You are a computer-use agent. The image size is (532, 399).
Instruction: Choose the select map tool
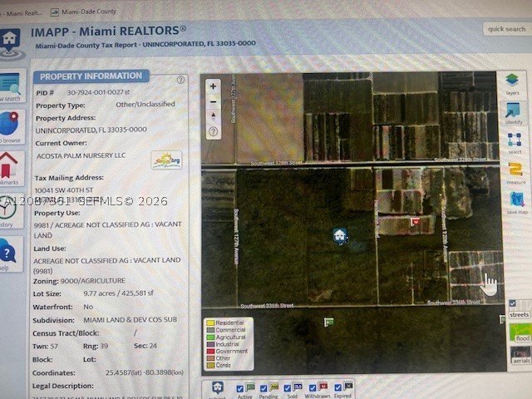pyautogui.click(x=515, y=142)
